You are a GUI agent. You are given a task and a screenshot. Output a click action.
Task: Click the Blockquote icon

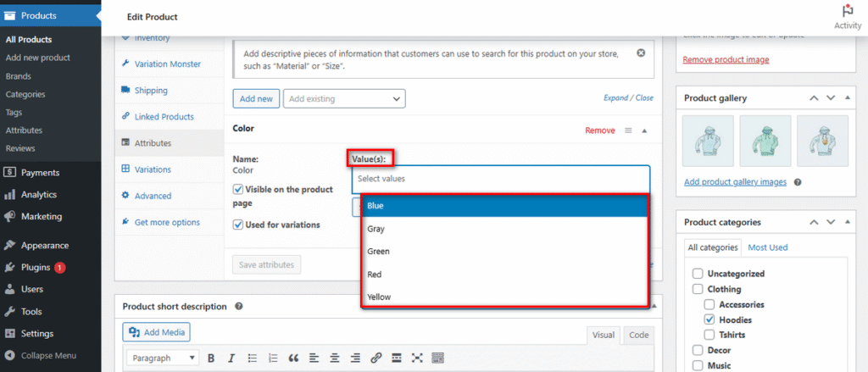click(x=293, y=358)
